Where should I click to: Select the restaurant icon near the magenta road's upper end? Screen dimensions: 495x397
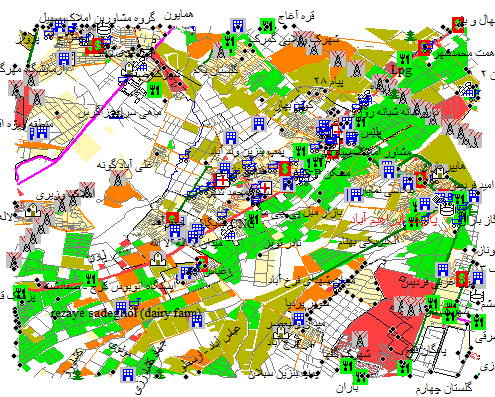(154, 89)
